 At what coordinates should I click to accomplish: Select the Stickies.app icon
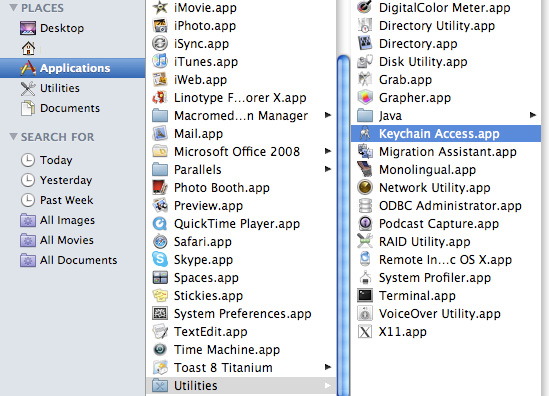160,296
